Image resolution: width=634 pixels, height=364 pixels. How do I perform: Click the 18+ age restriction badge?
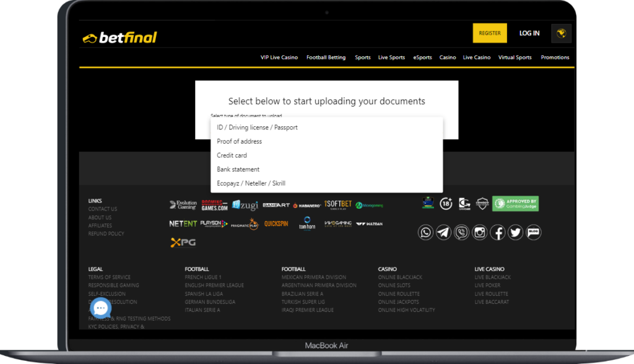click(x=446, y=204)
